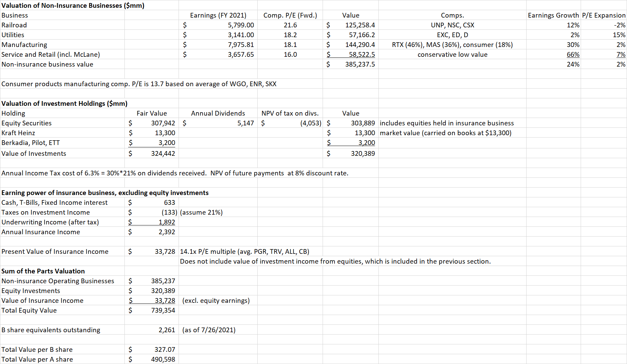Click the P/E Expansion column header
This screenshot has width=627, height=364.
tap(604, 15)
